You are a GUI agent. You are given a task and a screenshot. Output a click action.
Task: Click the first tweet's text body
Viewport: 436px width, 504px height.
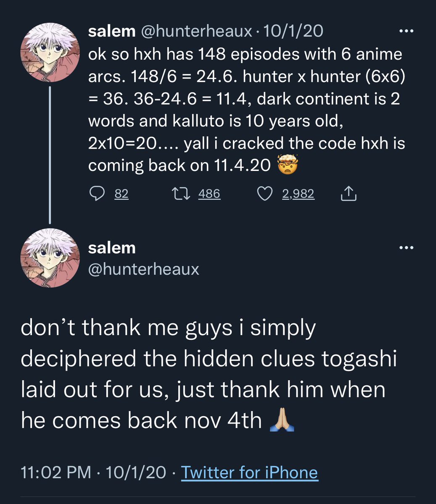[x=247, y=110]
